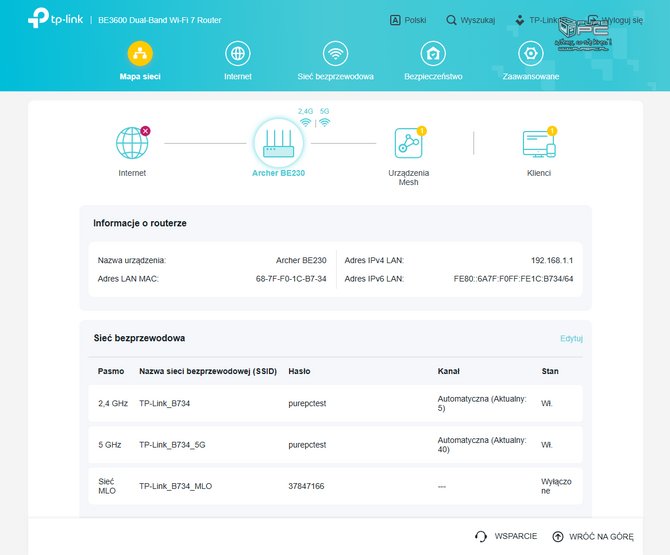The width and height of the screenshot is (670, 555).
Task: Click the Informacje o routerze heading
Action: click(140, 223)
